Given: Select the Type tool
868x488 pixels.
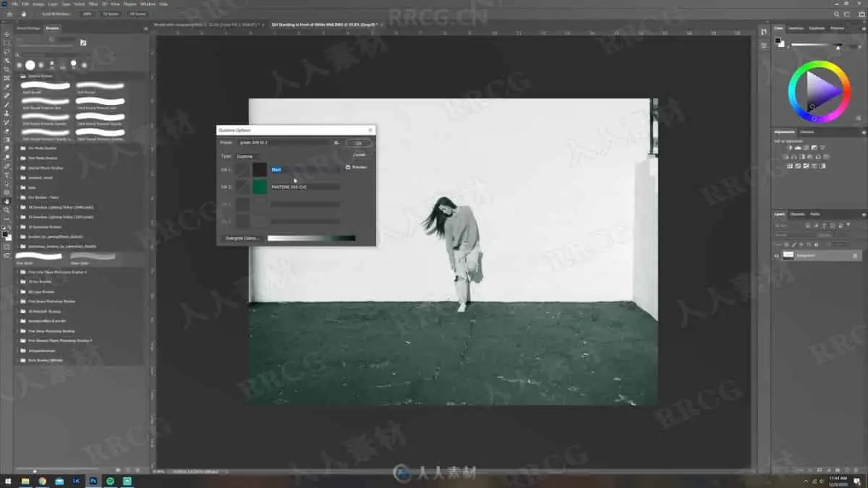Looking at the screenshot, I should pyautogui.click(x=7, y=175).
